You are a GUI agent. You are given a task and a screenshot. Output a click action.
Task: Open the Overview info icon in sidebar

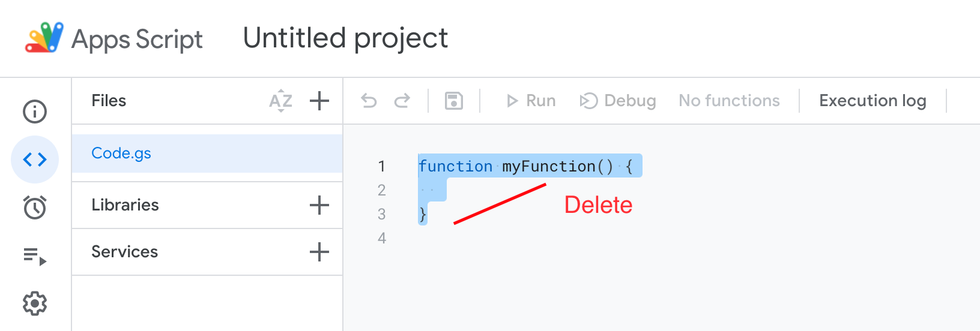(35, 112)
